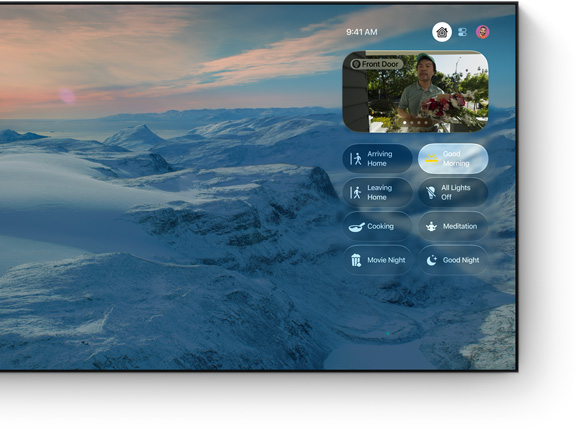This screenshot has width=581, height=434.
Task: Click the crescent moon Good Night icon
Action: pos(431,260)
